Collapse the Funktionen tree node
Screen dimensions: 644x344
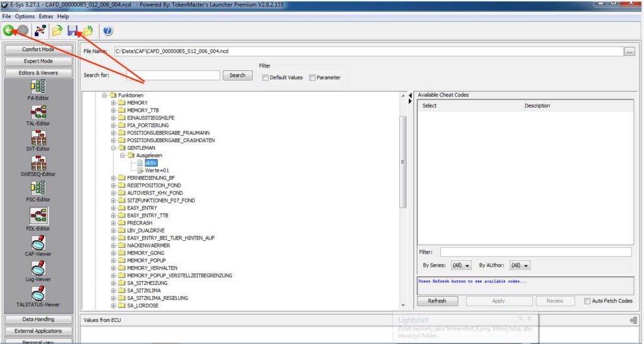(104, 95)
